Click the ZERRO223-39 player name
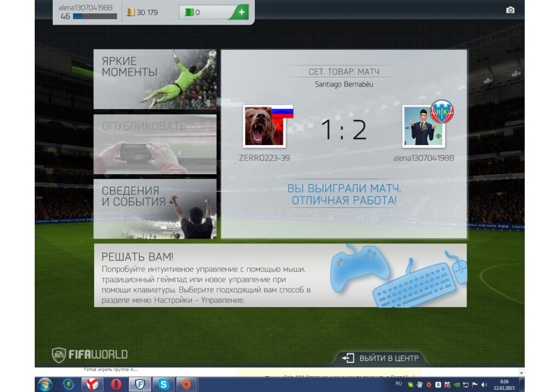The height and width of the screenshot is (392, 560). pyautogui.click(x=264, y=158)
